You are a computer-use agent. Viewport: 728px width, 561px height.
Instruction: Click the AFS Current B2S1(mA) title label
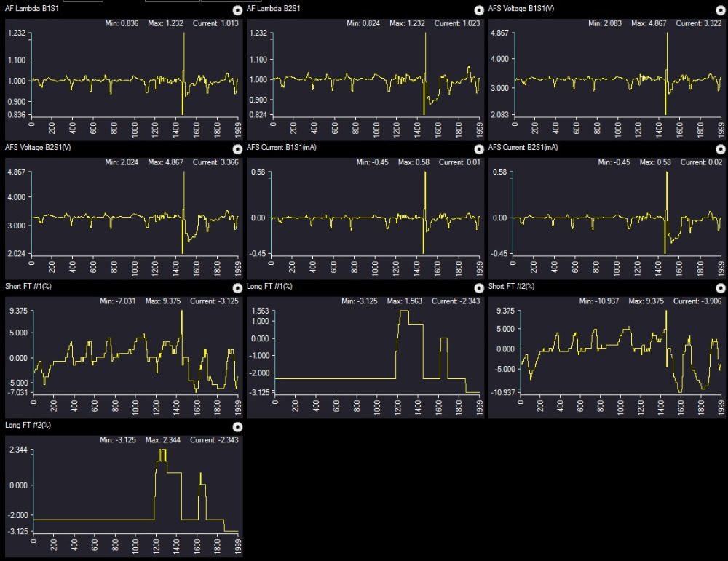(523, 147)
